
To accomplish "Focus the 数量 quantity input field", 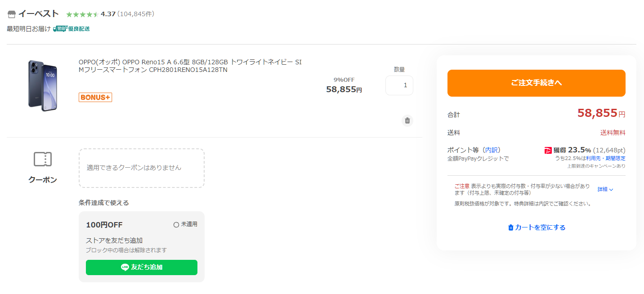I will 399,85.
